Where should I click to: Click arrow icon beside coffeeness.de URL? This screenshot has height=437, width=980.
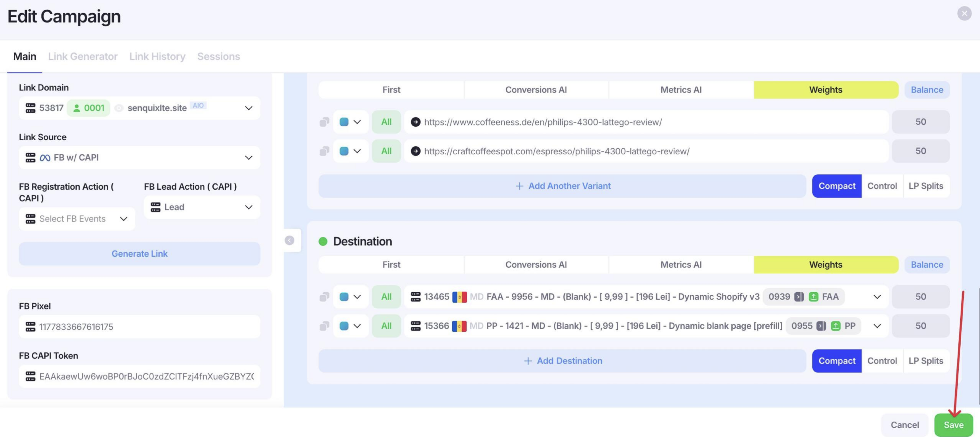coord(416,122)
